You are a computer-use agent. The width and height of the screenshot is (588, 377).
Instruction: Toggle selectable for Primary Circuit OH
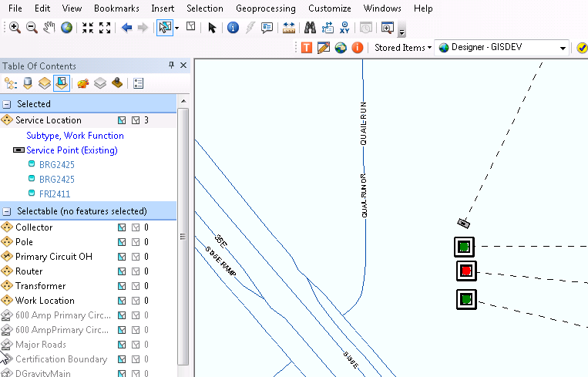(122, 257)
